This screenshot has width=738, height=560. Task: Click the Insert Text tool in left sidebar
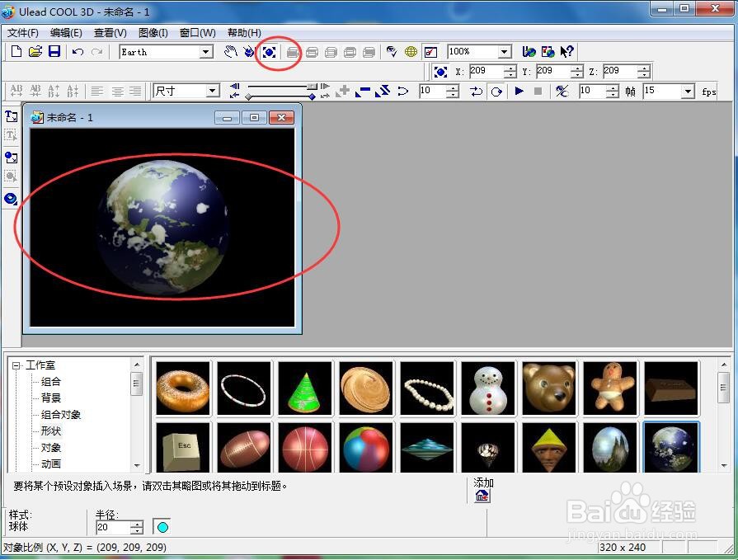pos(11,115)
